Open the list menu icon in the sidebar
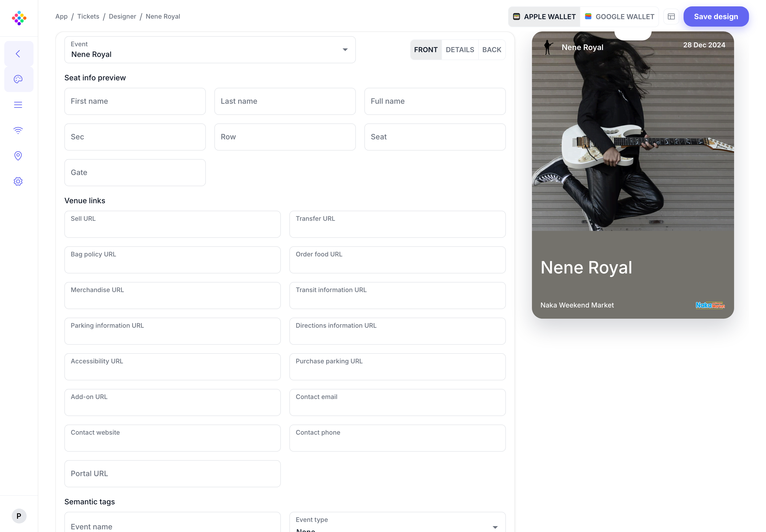The image size is (766, 532). tap(18, 105)
